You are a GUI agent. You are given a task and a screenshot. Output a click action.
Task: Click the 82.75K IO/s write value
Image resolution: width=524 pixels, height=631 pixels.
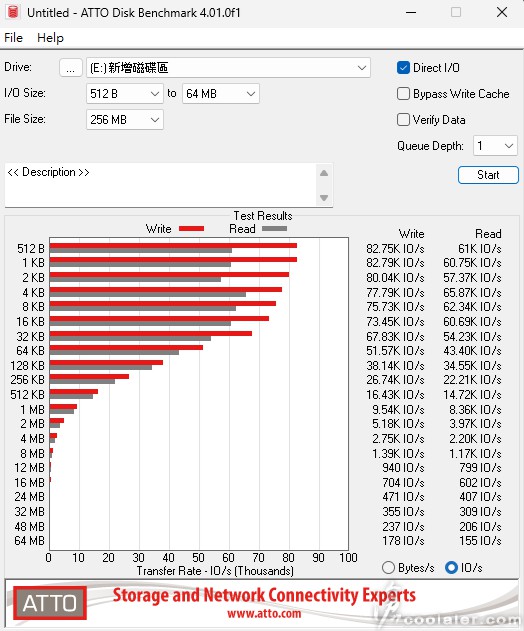tap(395, 249)
